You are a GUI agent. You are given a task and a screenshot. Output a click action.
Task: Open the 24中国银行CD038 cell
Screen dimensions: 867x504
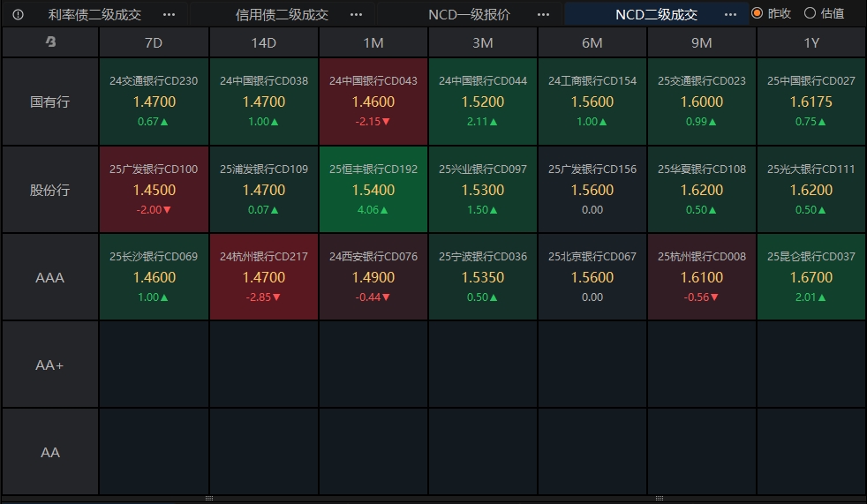click(264, 102)
